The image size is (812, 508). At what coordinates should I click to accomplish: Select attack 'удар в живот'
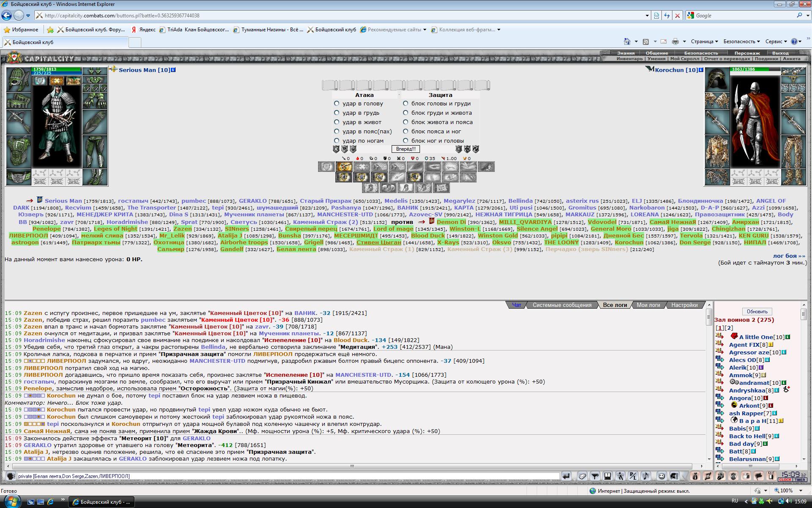point(337,122)
